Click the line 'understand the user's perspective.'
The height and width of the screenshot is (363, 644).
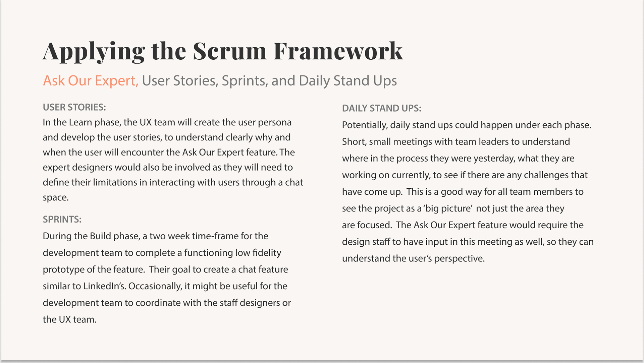413,259
